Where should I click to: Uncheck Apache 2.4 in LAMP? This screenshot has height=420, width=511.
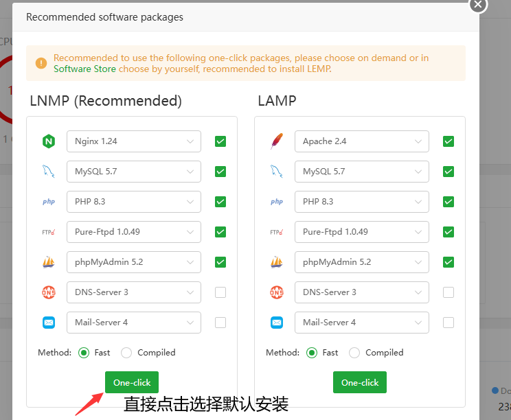pyautogui.click(x=448, y=141)
